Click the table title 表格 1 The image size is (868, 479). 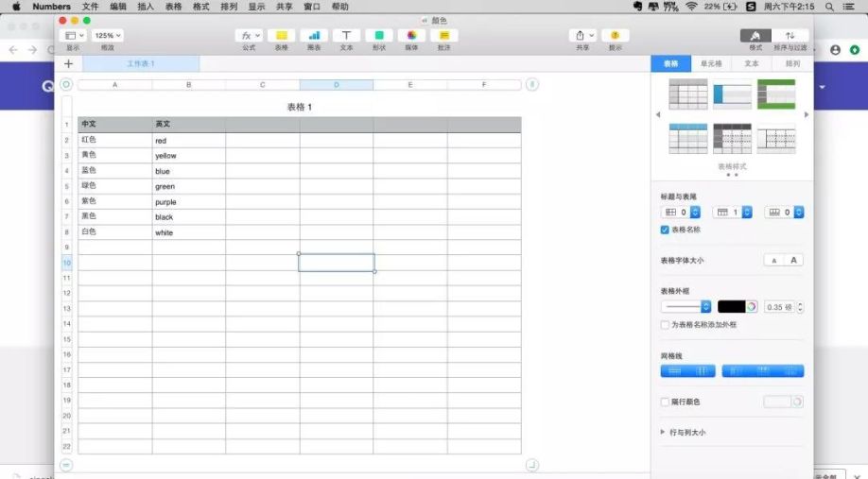coord(300,107)
